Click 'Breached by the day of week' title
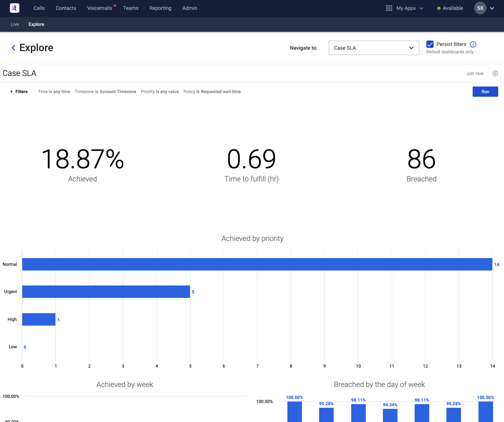The image size is (504, 422). pos(379,384)
